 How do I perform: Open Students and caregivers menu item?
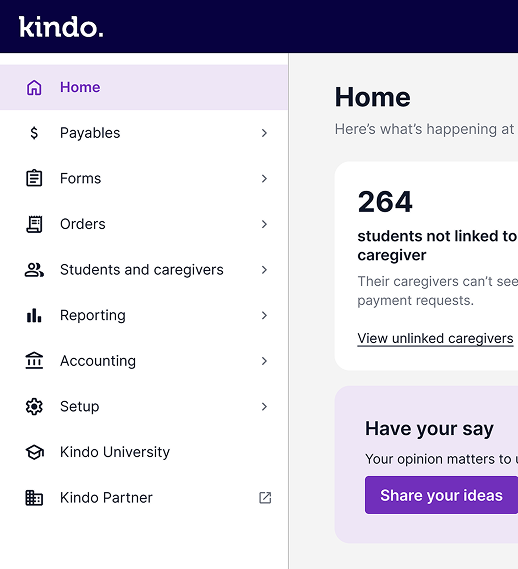pyautogui.click(x=144, y=270)
